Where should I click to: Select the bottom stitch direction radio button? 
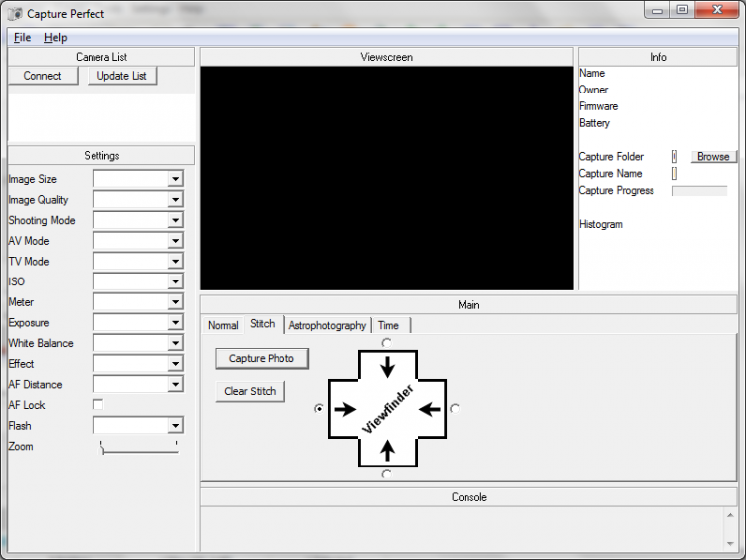point(386,474)
